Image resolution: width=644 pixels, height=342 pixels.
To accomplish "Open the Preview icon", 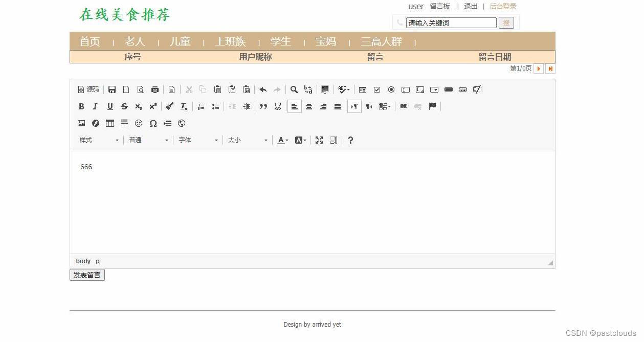I will pos(141,89).
